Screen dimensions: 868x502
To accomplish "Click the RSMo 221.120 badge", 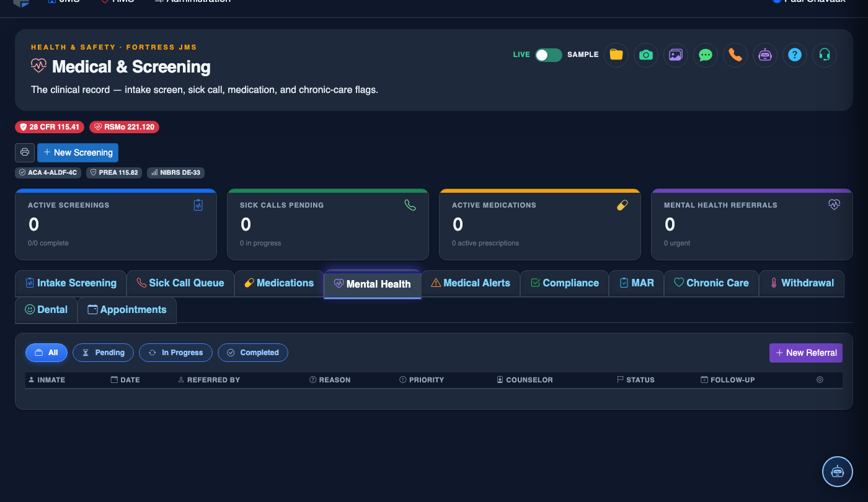I will coord(124,127).
